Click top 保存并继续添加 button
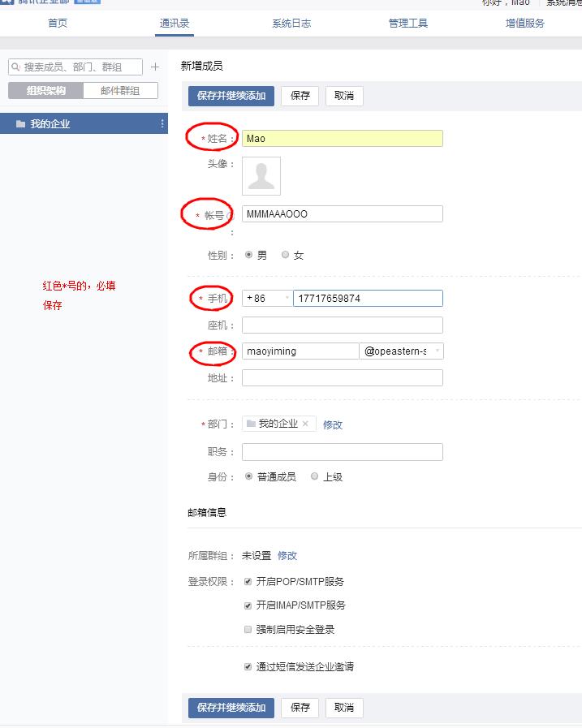The image size is (582, 728). [x=231, y=96]
